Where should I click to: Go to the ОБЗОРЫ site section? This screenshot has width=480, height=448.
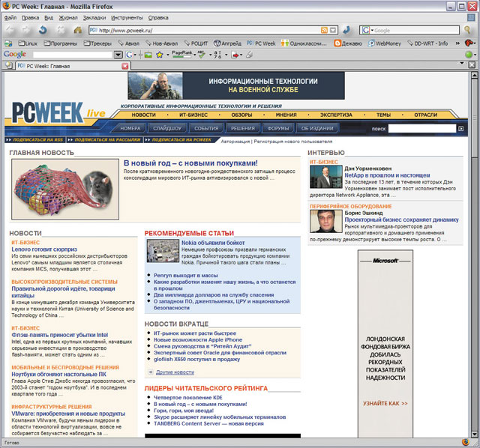coord(241,115)
